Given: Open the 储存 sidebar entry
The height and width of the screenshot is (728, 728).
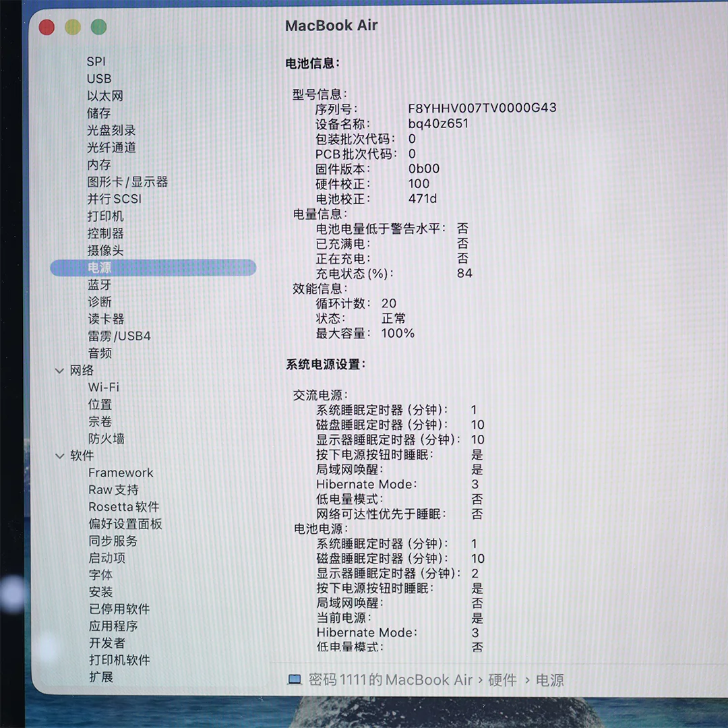Looking at the screenshot, I should [99, 113].
